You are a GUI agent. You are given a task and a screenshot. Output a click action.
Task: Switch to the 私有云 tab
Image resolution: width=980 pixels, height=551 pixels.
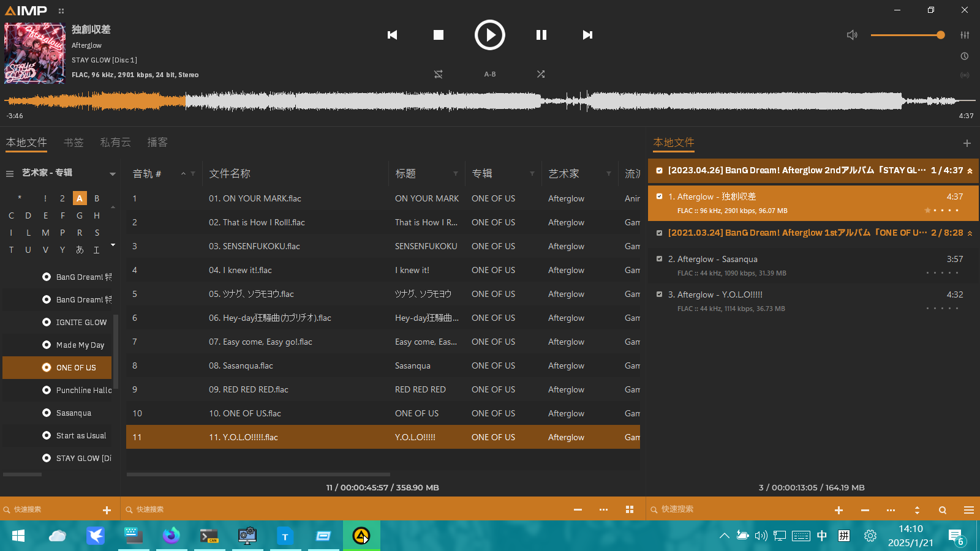(116, 142)
